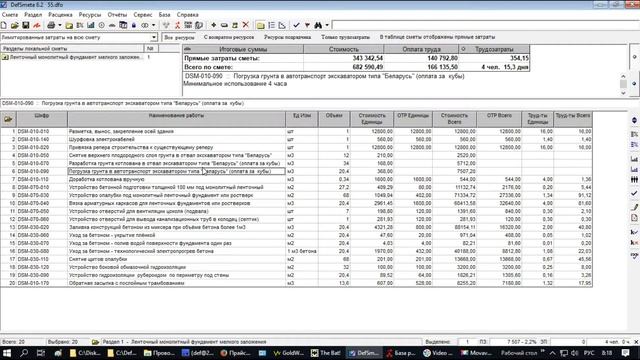Open the Ресурсы menu
The height and width of the screenshot is (360, 640).
coord(90,15)
